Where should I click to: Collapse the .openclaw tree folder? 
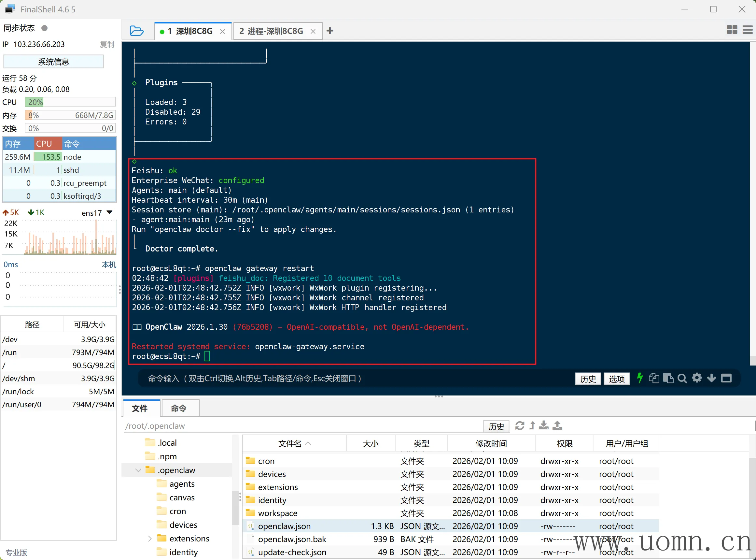(138, 470)
